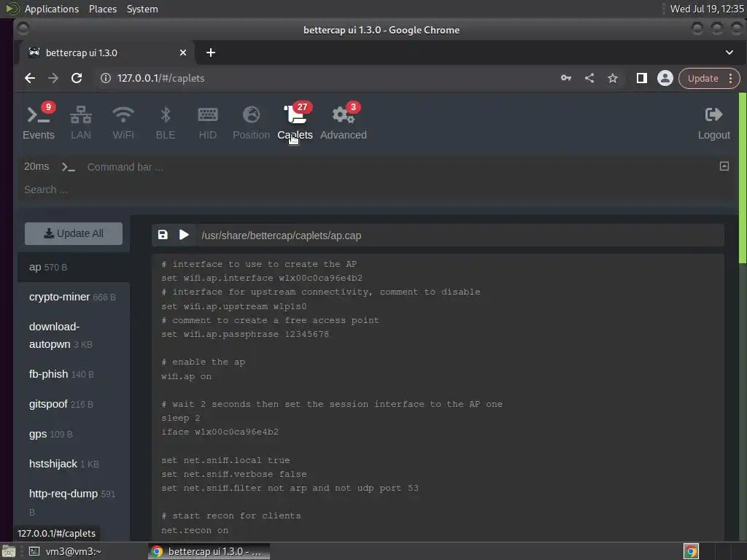Close the bettercap ui 1.3.0 tab
This screenshot has width=747, height=560.
pos(183,52)
